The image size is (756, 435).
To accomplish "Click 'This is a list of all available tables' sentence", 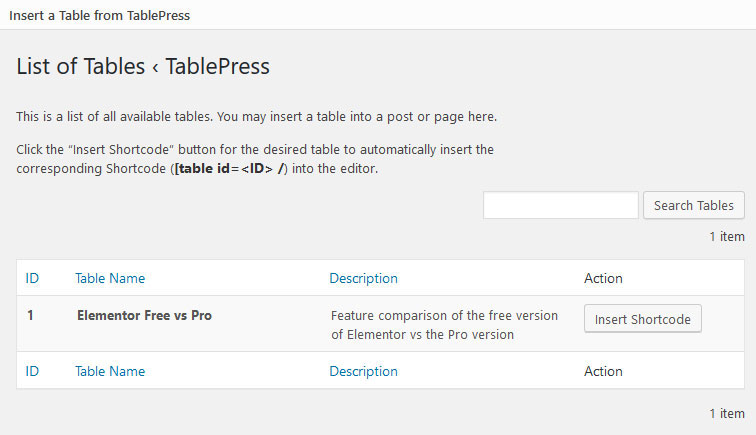I will pyautogui.click(x=256, y=116).
